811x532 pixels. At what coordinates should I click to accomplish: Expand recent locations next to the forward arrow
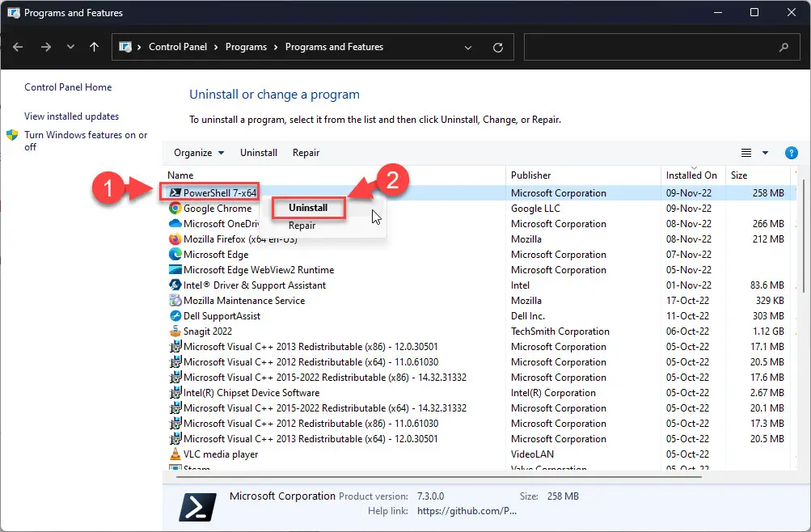click(70, 47)
